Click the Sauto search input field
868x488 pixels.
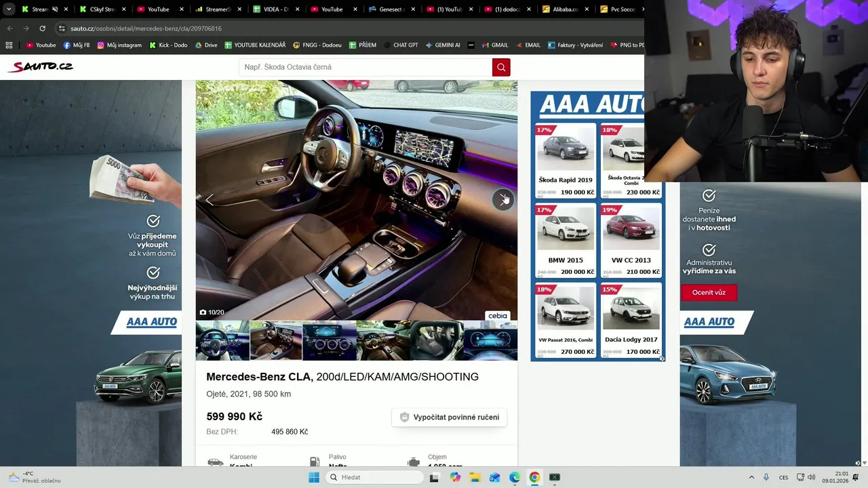coord(366,67)
